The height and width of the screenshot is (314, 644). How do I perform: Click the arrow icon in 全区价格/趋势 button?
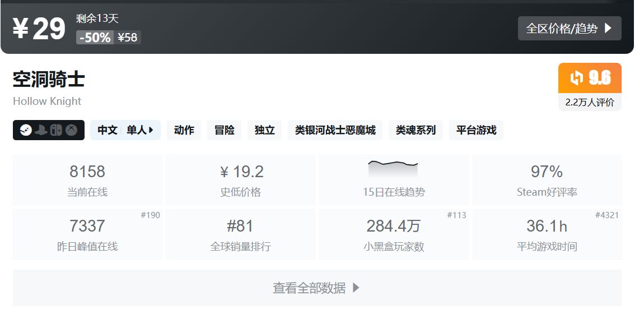pyautogui.click(x=608, y=29)
